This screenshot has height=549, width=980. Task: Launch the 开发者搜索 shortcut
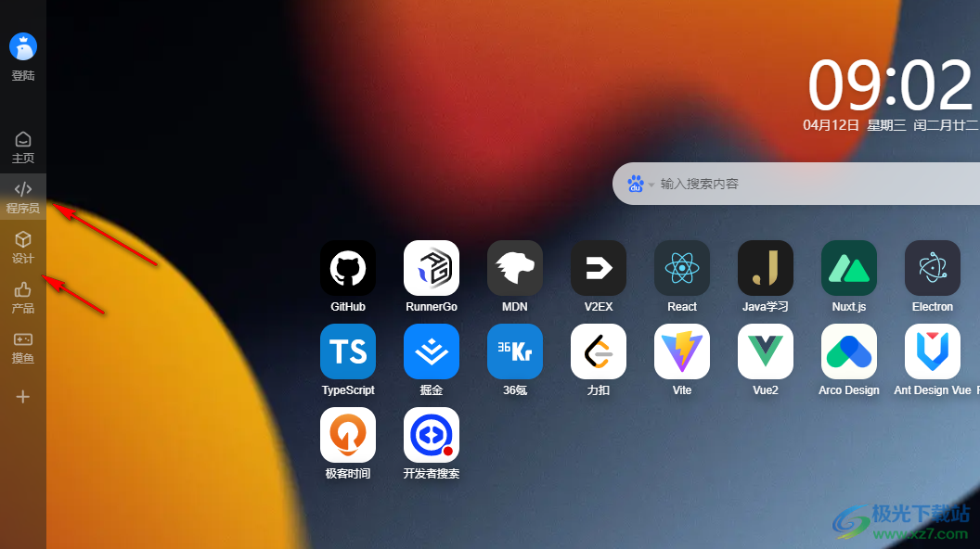click(x=432, y=435)
